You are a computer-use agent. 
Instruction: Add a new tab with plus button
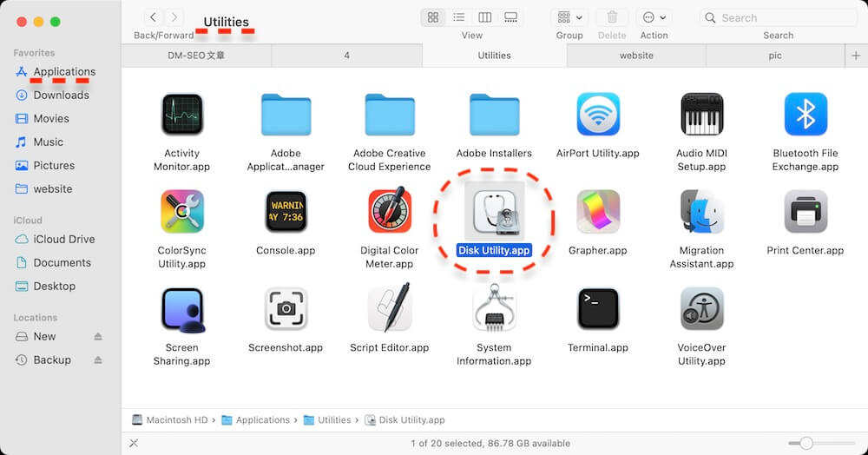(x=856, y=56)
